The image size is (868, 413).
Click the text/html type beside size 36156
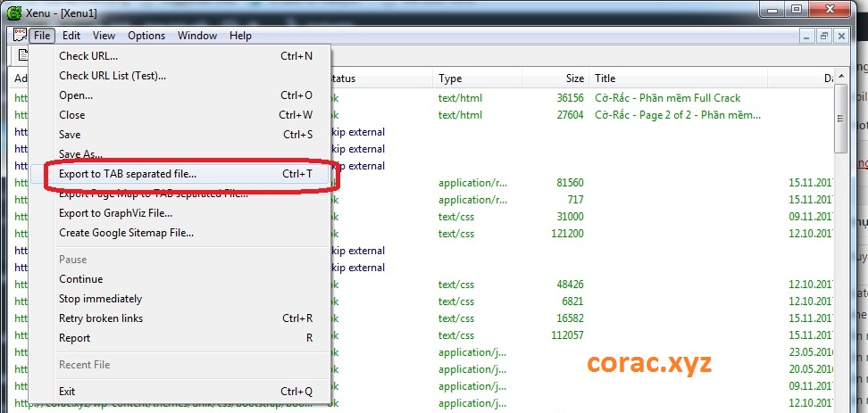point(460,98)
